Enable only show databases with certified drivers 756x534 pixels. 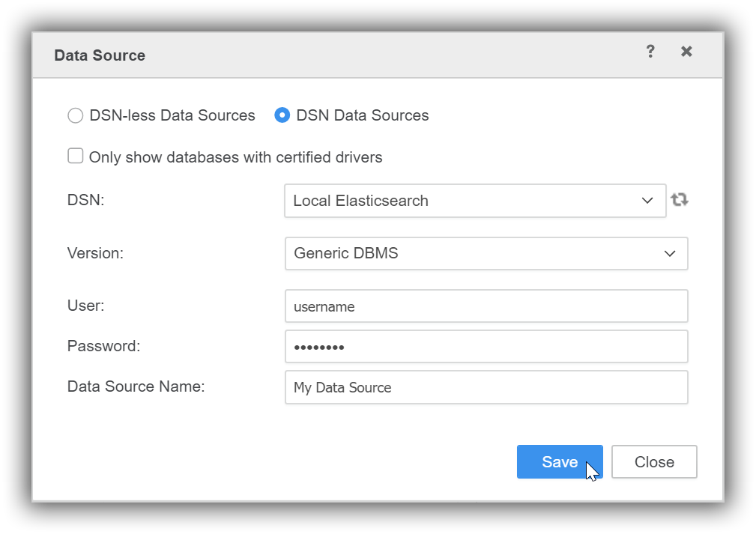click(x=75, y=156)
